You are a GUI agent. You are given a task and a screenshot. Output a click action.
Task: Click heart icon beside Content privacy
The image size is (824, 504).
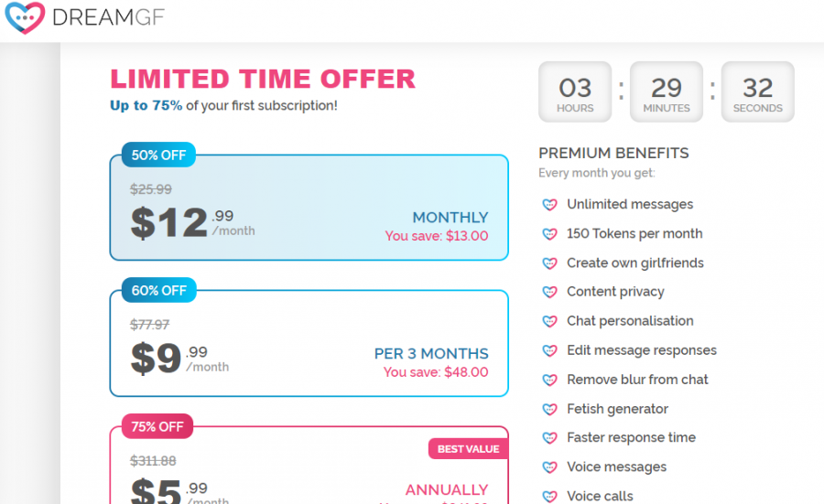coord(549,292)
